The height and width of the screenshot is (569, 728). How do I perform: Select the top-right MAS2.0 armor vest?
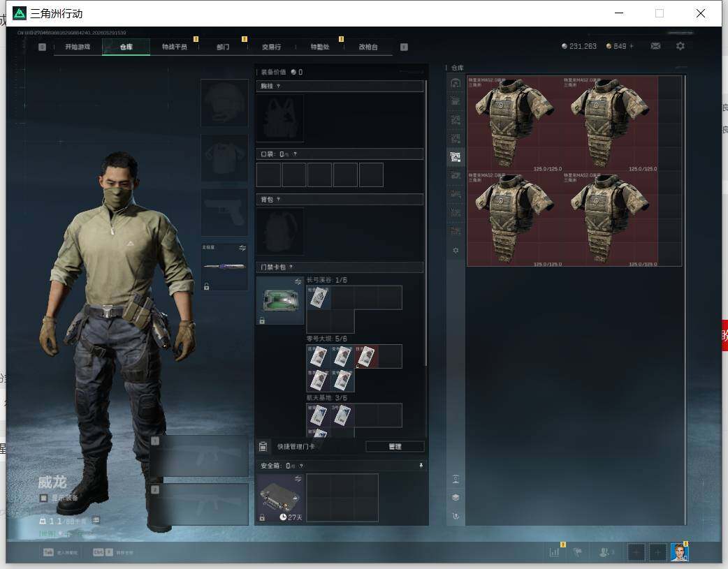(610, 124)
